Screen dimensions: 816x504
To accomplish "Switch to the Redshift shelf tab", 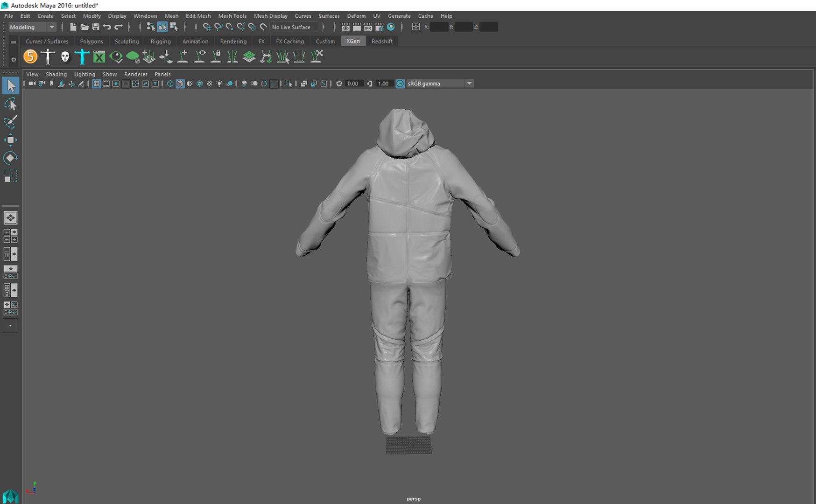I will pos(382,42).
